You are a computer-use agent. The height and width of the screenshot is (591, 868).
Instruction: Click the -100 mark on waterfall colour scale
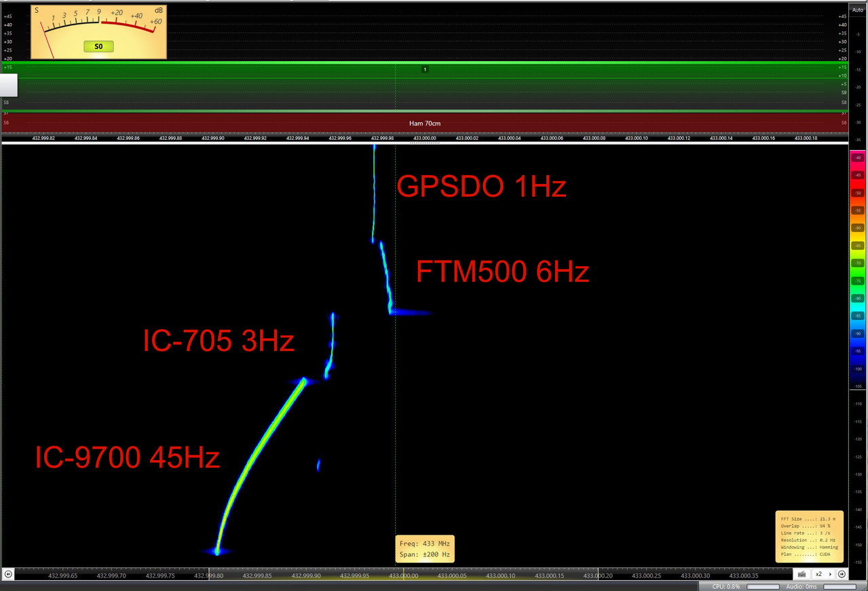858,368
